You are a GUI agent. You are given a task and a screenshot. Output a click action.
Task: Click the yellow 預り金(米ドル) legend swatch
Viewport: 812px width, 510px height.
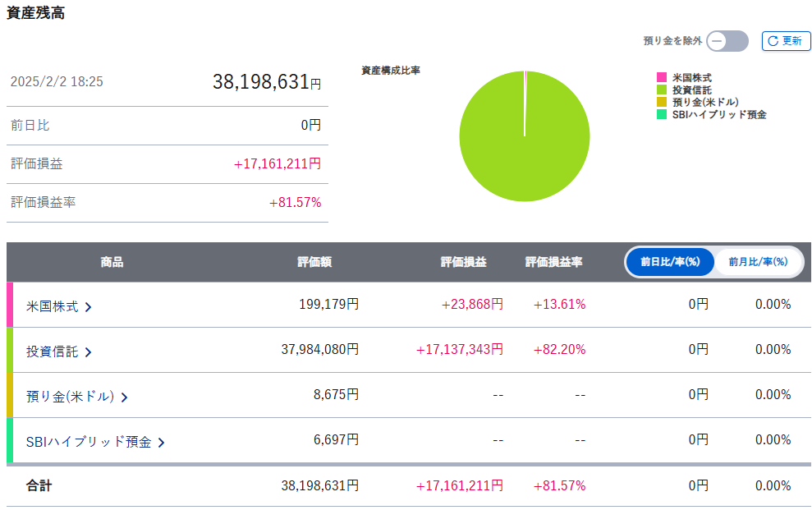[662, 102]
